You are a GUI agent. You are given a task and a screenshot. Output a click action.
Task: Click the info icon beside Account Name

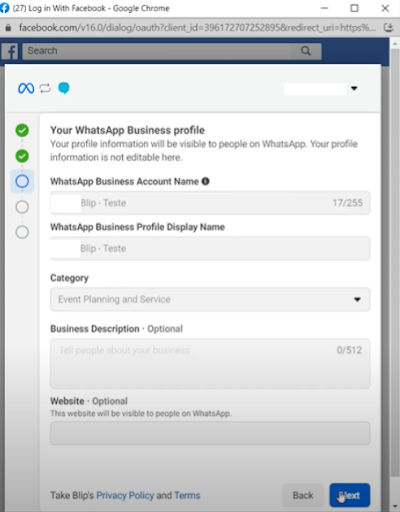[206, 181]
